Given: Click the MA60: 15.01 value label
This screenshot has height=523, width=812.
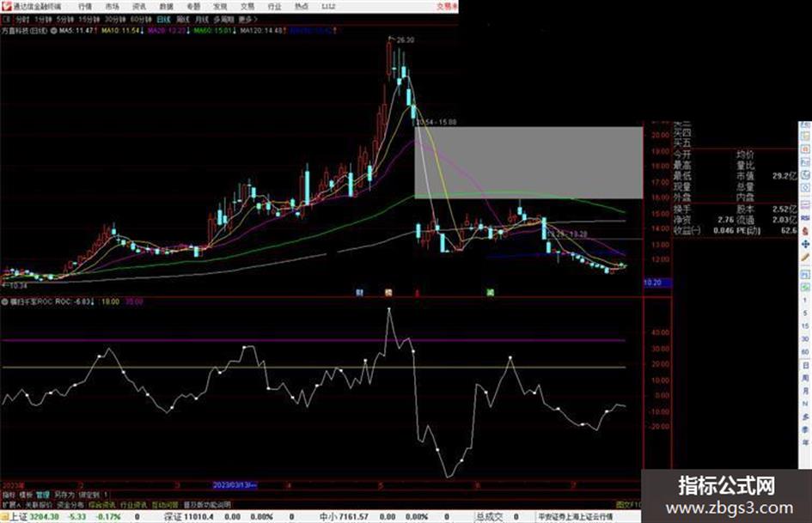Looking at the screenshot, I should (x=214, y=31).
